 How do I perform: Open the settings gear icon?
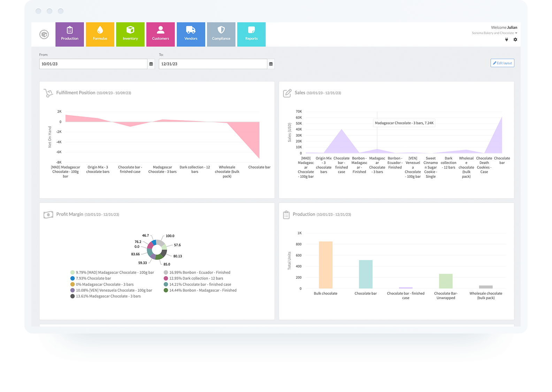515,40
